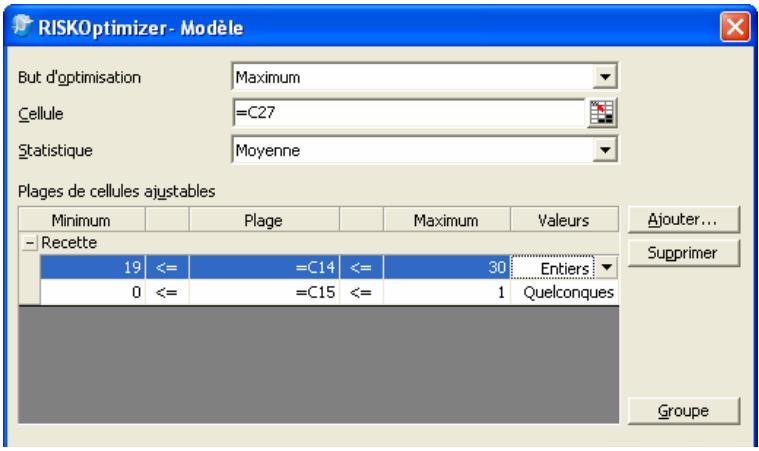
Task: Click the Recette group label
Action: click(69, 242)
